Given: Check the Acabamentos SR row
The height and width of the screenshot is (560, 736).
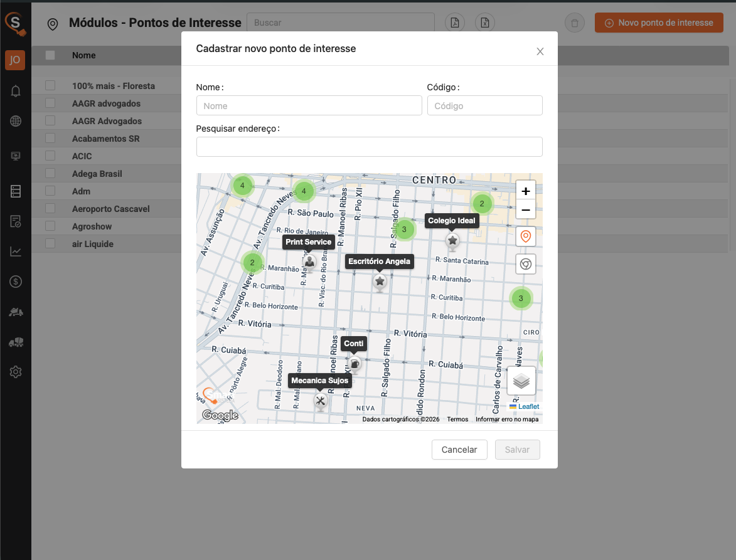Looking at the screenshot, I should [x=50, y=138].
